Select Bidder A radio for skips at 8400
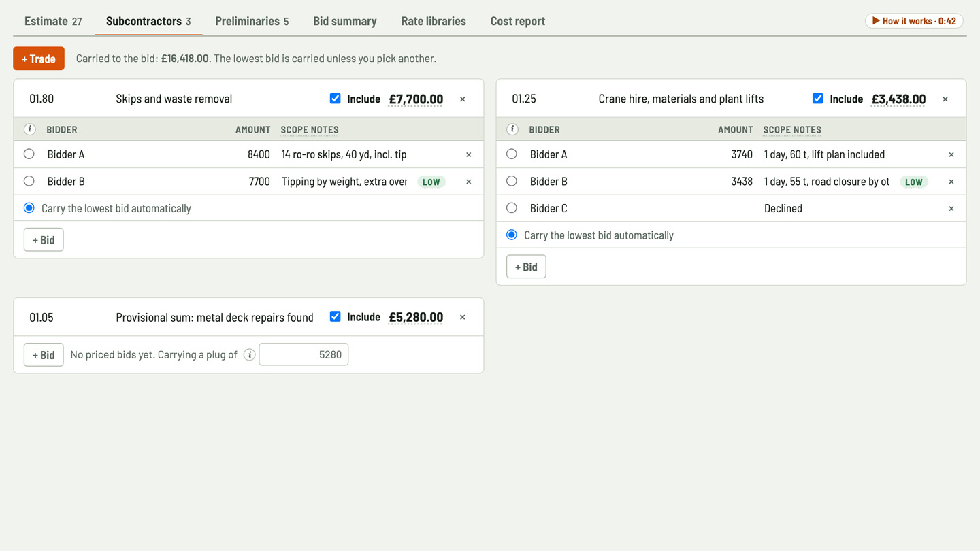 29,154
